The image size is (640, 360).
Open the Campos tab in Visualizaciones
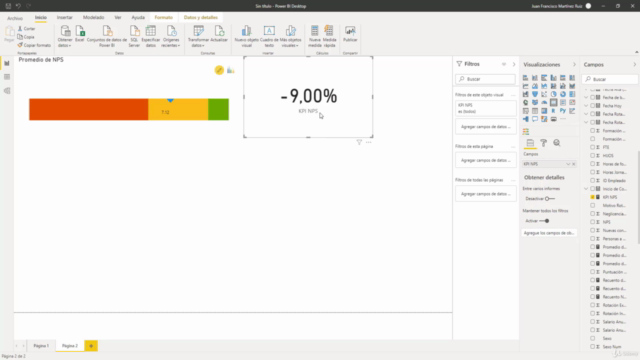click(530, 143)
